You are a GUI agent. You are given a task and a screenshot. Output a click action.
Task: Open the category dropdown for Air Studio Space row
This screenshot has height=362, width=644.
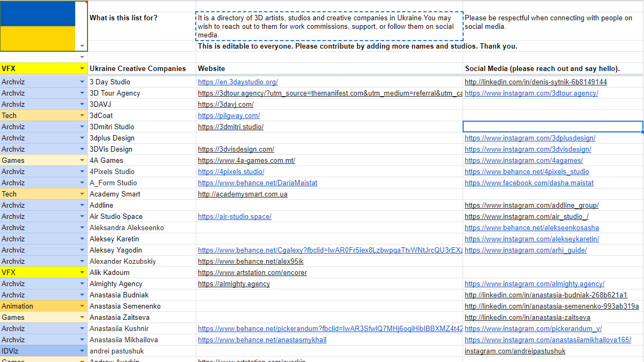pyautogui.click(x=82, y=216)
